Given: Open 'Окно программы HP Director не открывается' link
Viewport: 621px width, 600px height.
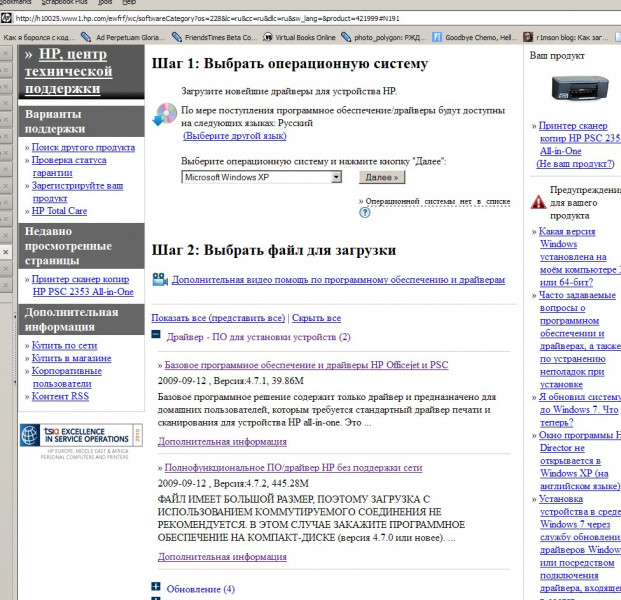Looking at the screenshot, I should coord(580,461).
